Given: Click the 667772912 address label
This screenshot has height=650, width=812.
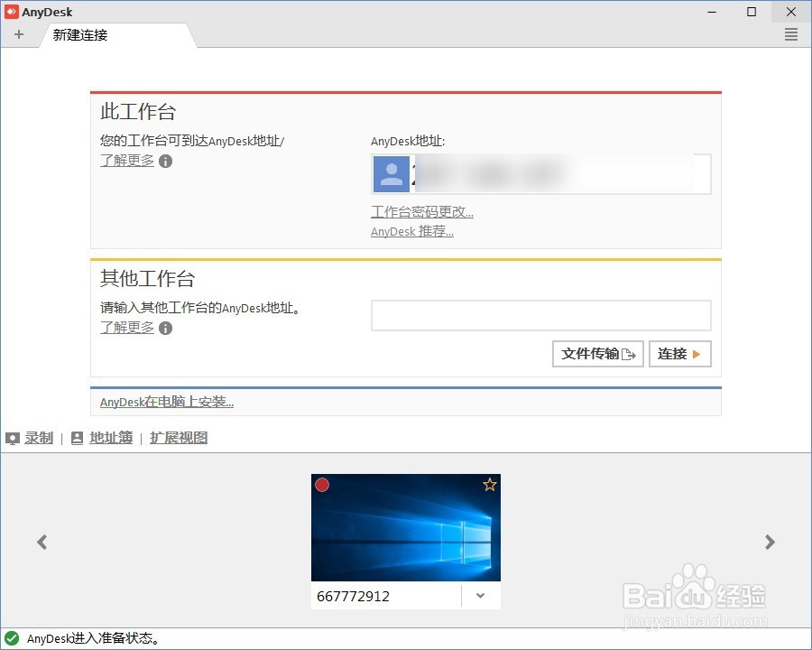Looking at the screenshot, I should click(x=353, y=596).
